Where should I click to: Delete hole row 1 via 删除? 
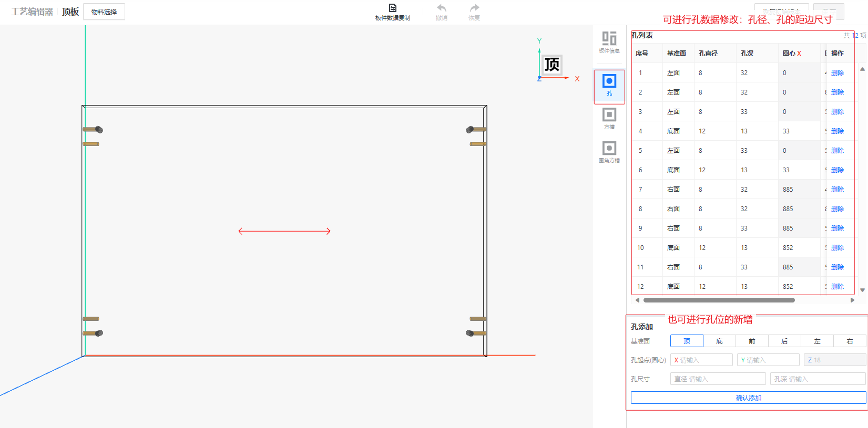(x=838, y=73)
